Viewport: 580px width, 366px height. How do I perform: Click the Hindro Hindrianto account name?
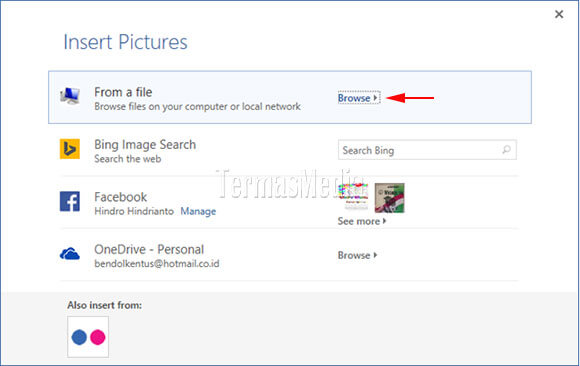click(x=134, y=211)
